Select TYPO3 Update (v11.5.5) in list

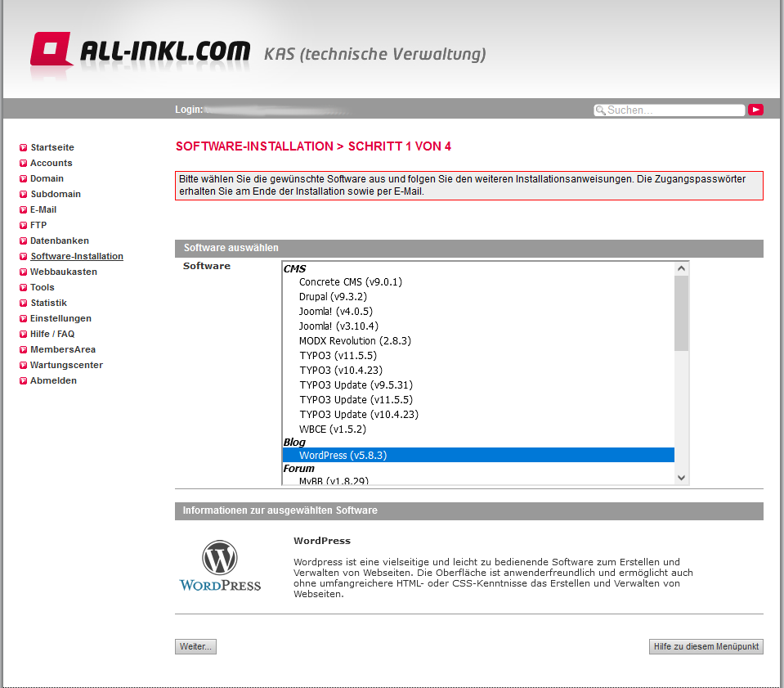[478, 400]
